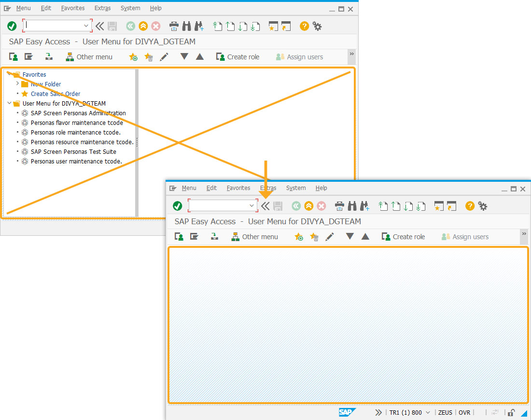The width and height of the screenshot is (531, 420).
Task: Click Create New Session icon, lower window
Action: [439, 206]
